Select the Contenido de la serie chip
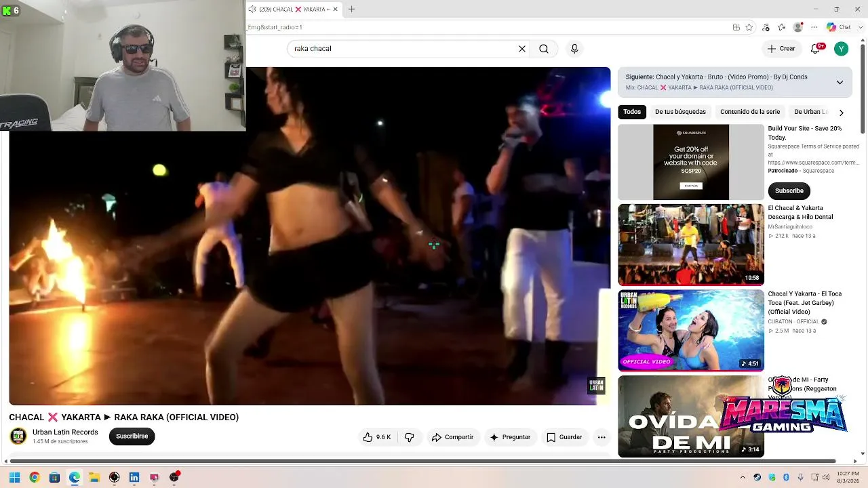This screenshot has height=488, width=868. coord(750,112)
